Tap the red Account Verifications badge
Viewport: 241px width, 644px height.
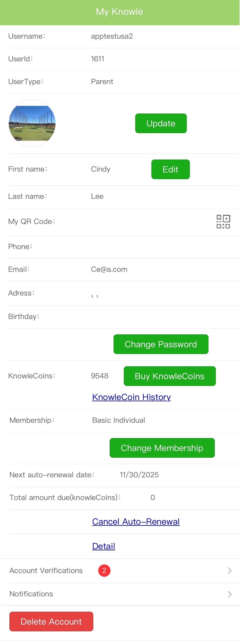pyautogui.click(x=104, y=570)
